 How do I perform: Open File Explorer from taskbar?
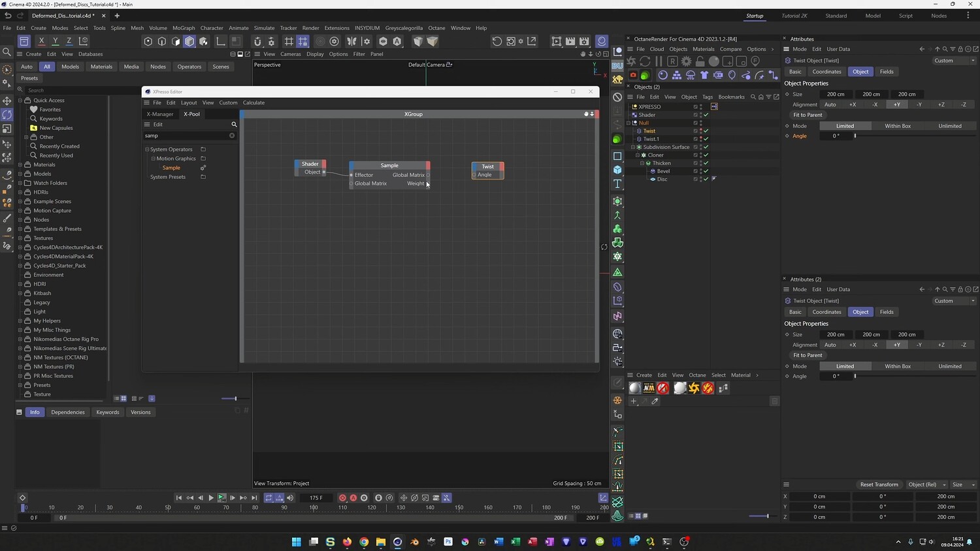381,542
